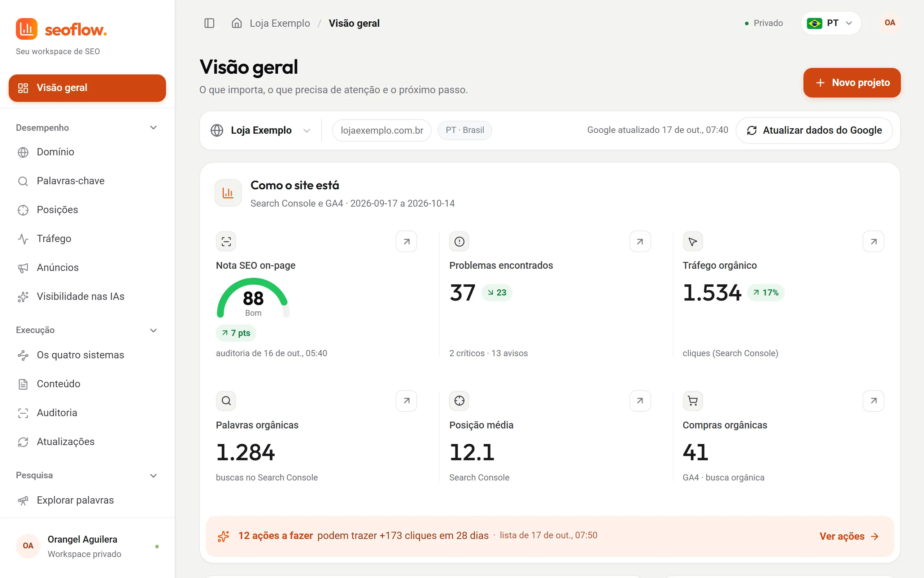Image resolution: width=924 pixels, height=578 pixels.
Task: Click the magnifier icon above Palavras orgânicas
Action: tap(226, 401)
